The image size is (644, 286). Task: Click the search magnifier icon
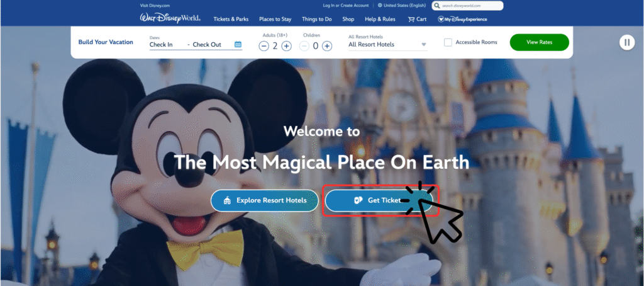pos(437,6)
